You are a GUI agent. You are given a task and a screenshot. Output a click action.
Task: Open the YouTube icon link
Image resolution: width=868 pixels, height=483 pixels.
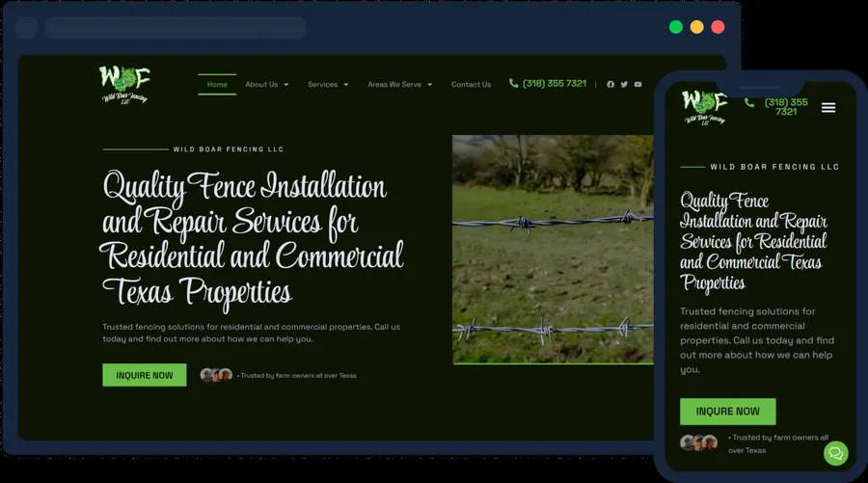pos(637,84)
